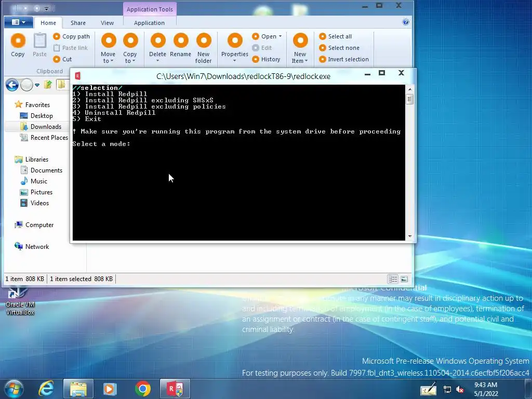
Task: Click the Delete ribbon icon
Action: click(158, 41)
